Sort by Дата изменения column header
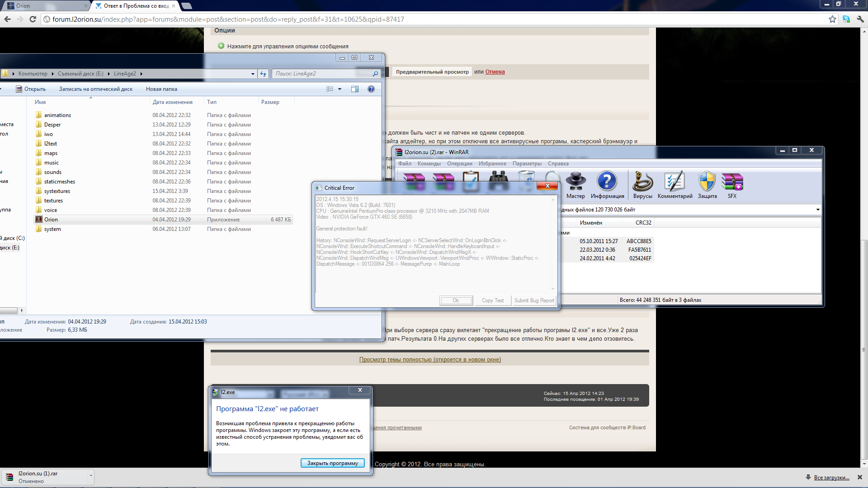The height and width of the screenshot is (488, 868). [177, 102]
